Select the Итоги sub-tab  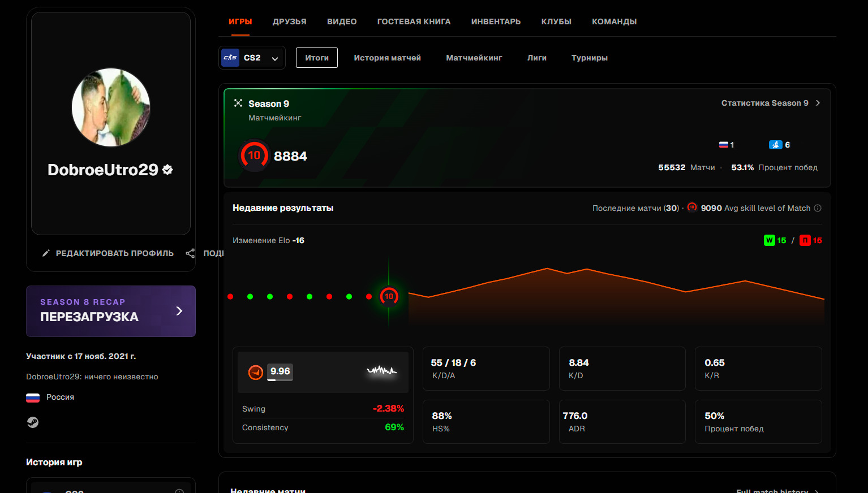317,58
